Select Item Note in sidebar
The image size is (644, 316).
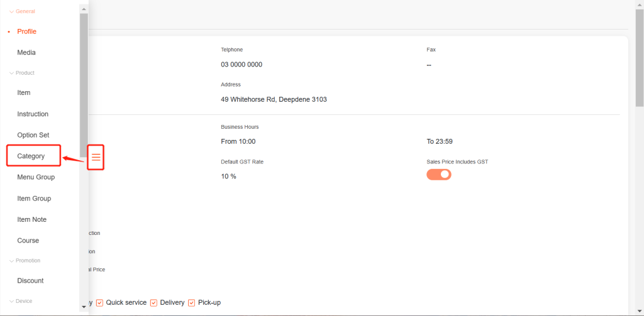(x=31, y=219)
